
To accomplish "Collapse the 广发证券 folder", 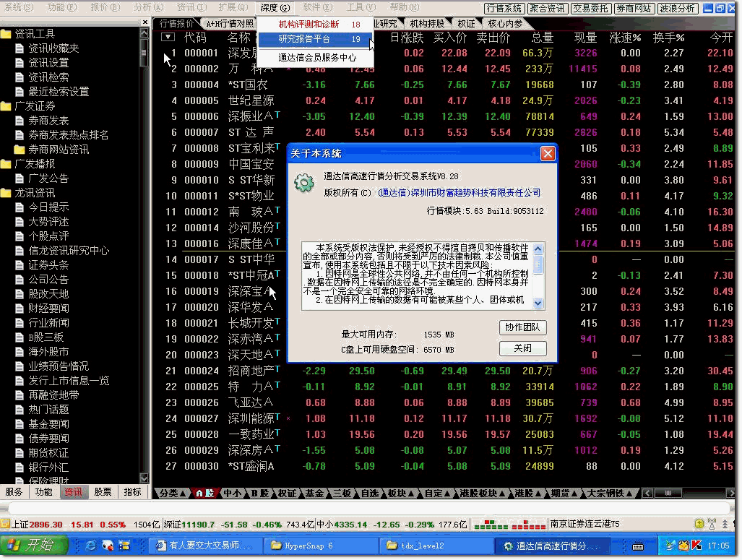I will 7,106.
